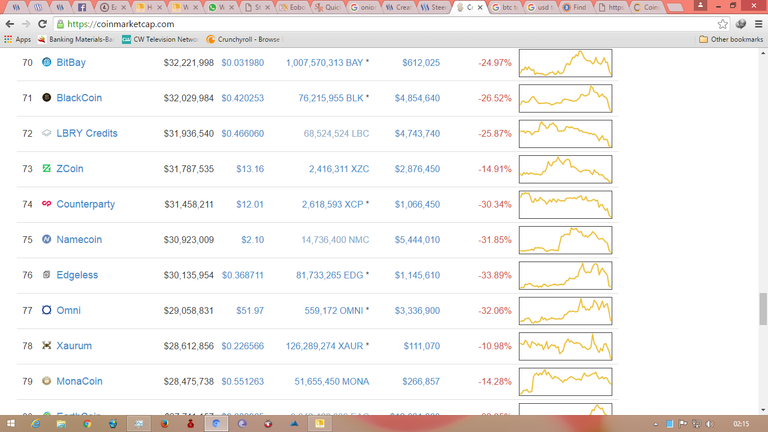Screen dimensions: 768x432
Task: Open the Counterparty name link
Action: (x=86, y=204)
